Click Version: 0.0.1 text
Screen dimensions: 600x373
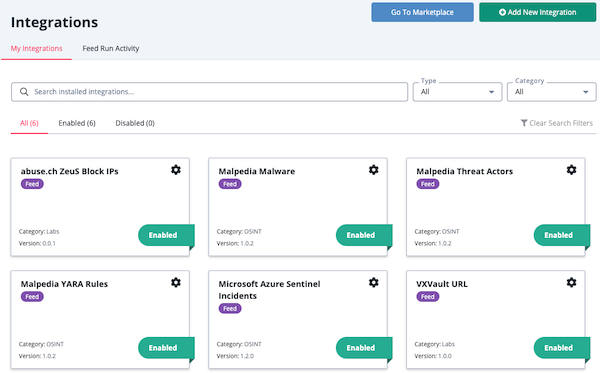coord(37,243)
